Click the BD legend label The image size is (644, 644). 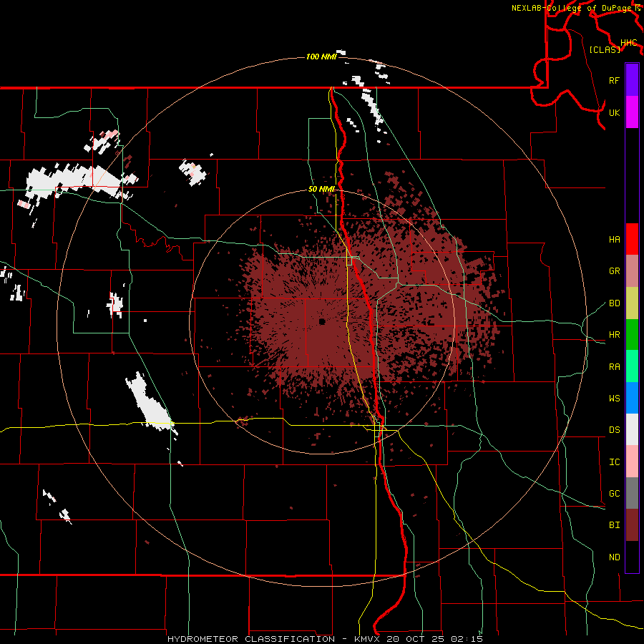click(615, 303)
